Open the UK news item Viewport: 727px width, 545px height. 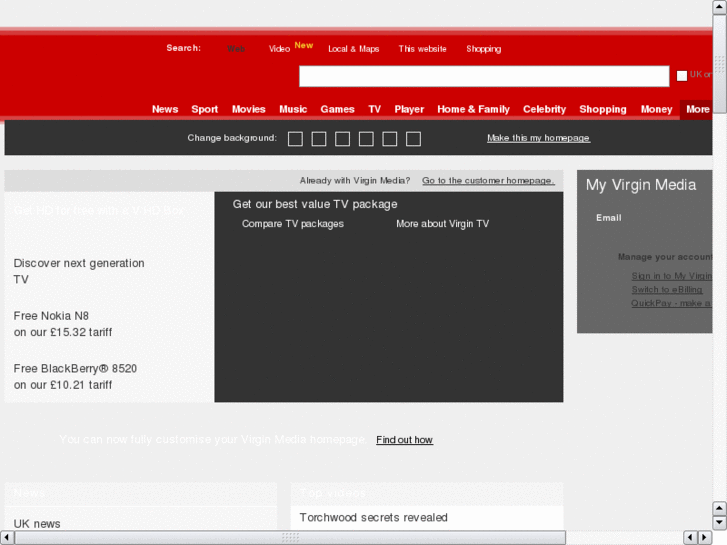[x=37, y=524]
